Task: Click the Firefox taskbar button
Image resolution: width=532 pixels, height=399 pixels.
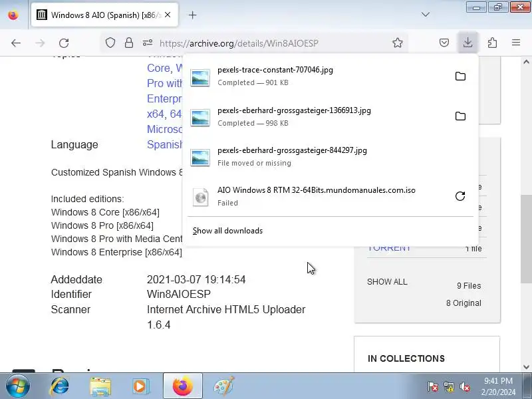Action: pos(182,386)
